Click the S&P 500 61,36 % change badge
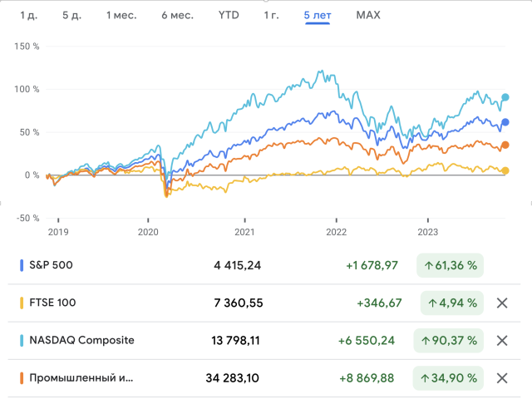 [x=450, y=265]
